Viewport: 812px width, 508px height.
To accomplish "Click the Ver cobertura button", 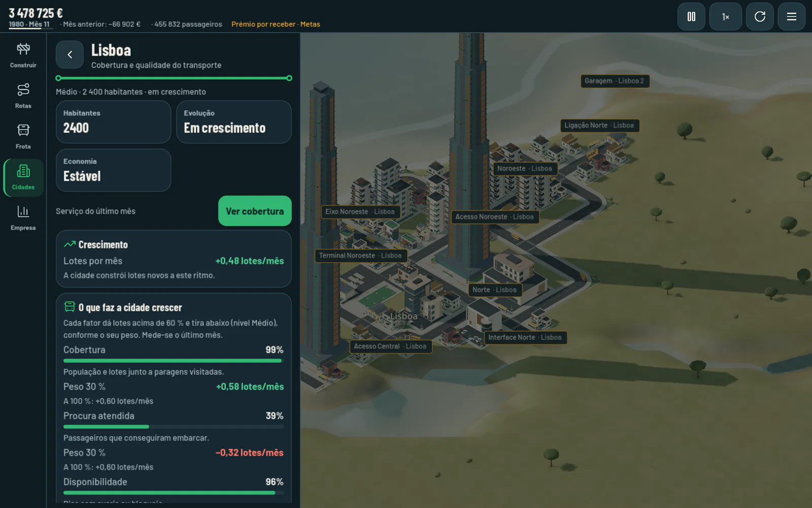I will (x=255, y=211).
